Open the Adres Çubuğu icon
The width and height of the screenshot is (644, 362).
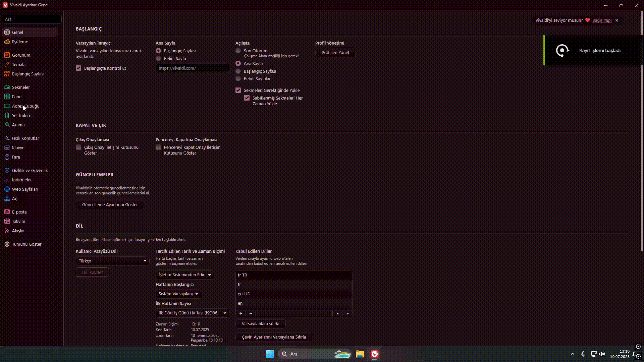pos(7,106)
